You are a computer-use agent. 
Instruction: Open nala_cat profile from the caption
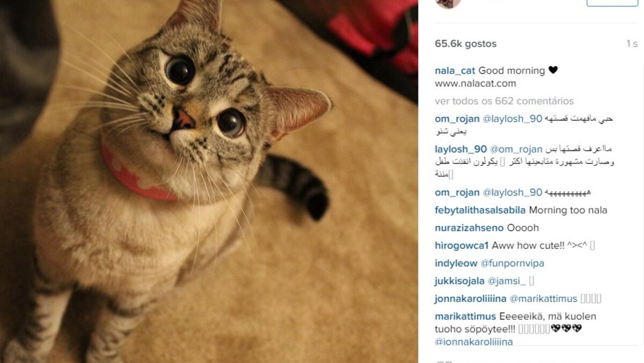455,71
